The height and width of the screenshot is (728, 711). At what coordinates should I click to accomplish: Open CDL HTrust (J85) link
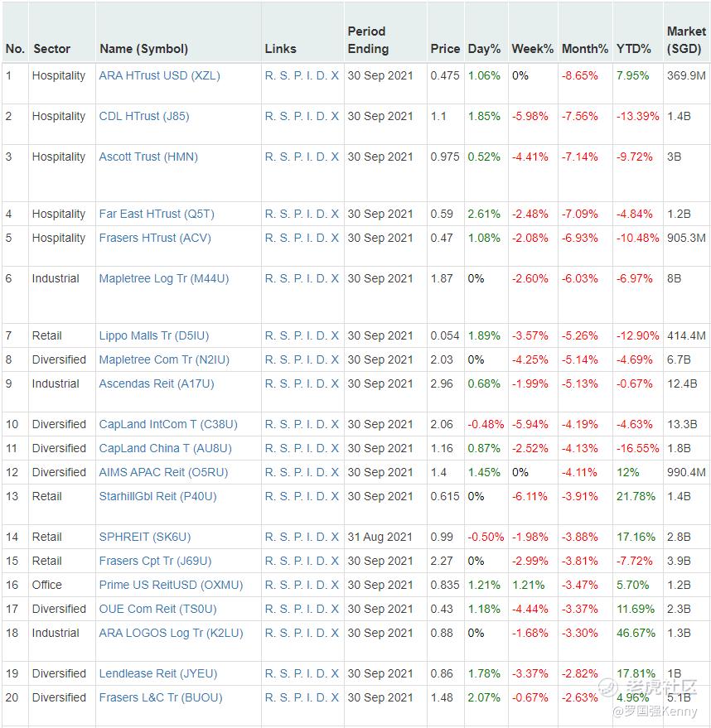144,116
